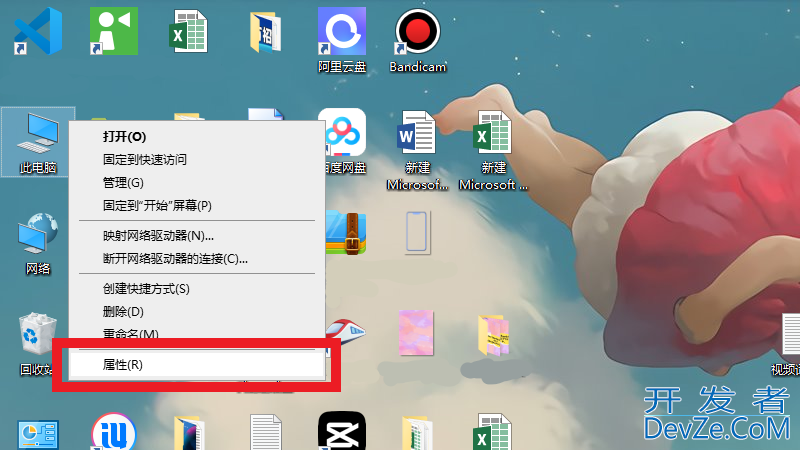Select 此电脑 desktop icon

tap(38, 142)
